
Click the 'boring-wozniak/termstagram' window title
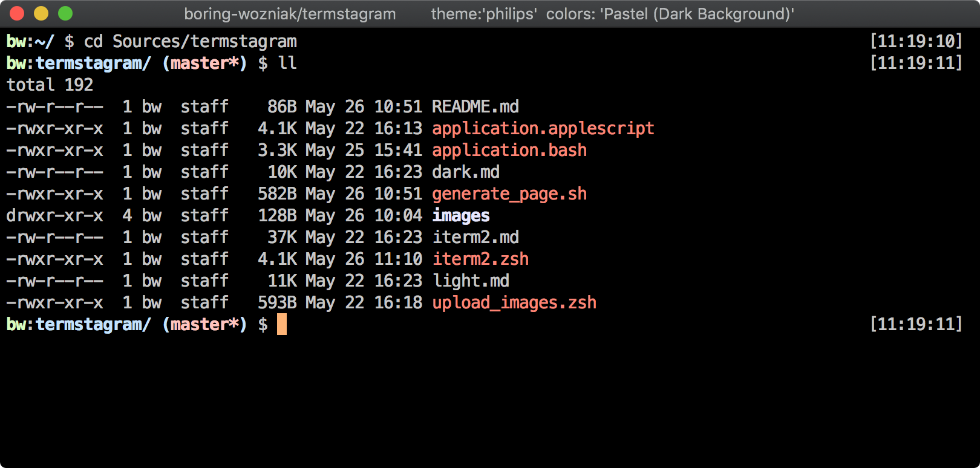pos(290,14)
